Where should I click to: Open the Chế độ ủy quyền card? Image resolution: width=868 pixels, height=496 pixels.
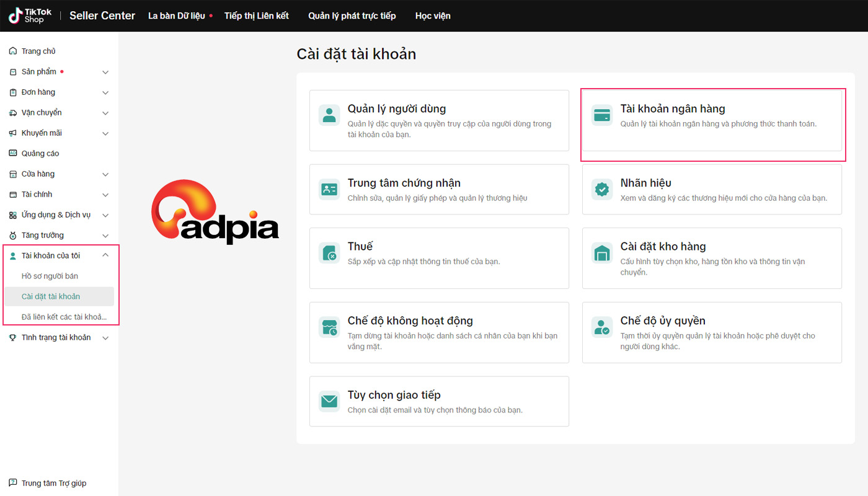(712, 332)
